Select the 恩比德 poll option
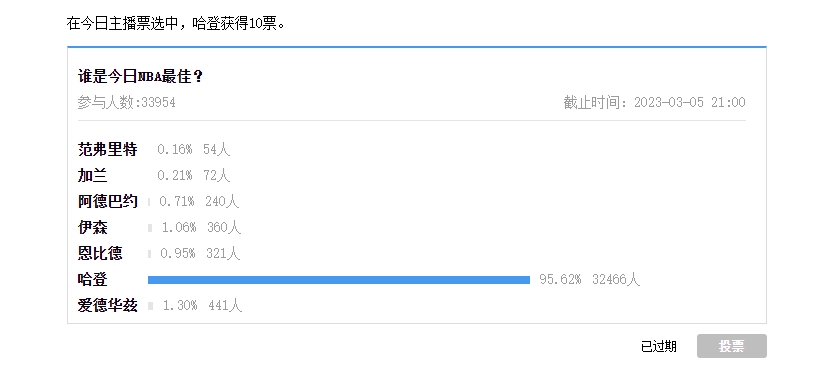This screenshot has height=376, width=823. tap(100, 254)
